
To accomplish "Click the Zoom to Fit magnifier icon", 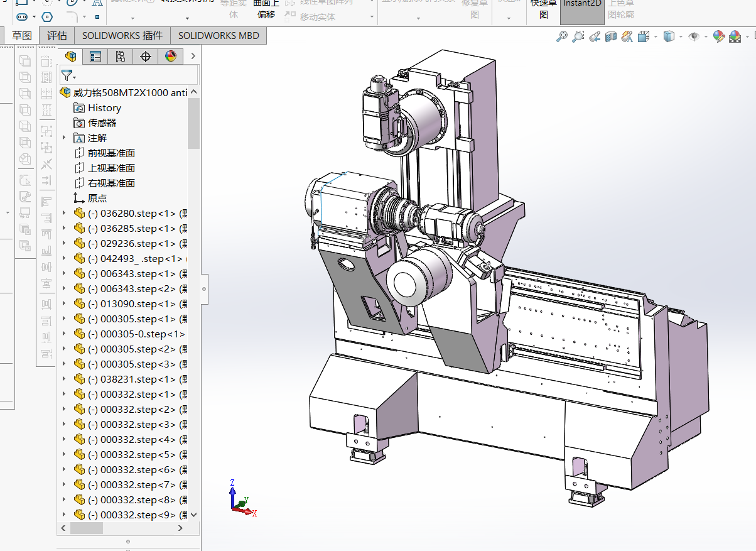I will pyautogui.click(x=562, y=37).
